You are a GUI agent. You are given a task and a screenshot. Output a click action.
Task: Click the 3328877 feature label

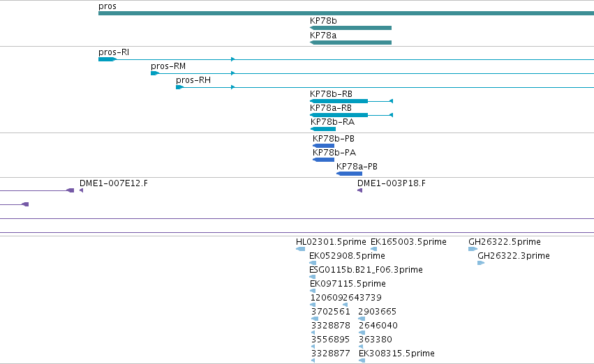click(331, 354)
